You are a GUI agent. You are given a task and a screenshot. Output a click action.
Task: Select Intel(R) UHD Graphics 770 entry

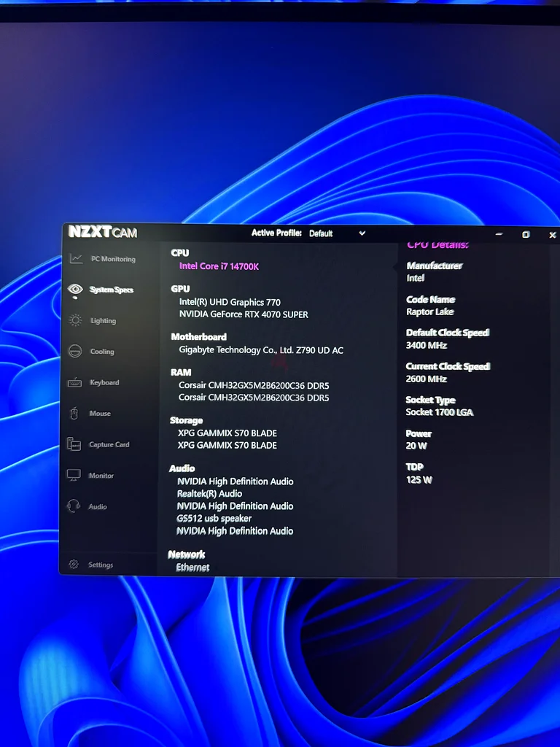pyautogui.click(x=230, y=302)
